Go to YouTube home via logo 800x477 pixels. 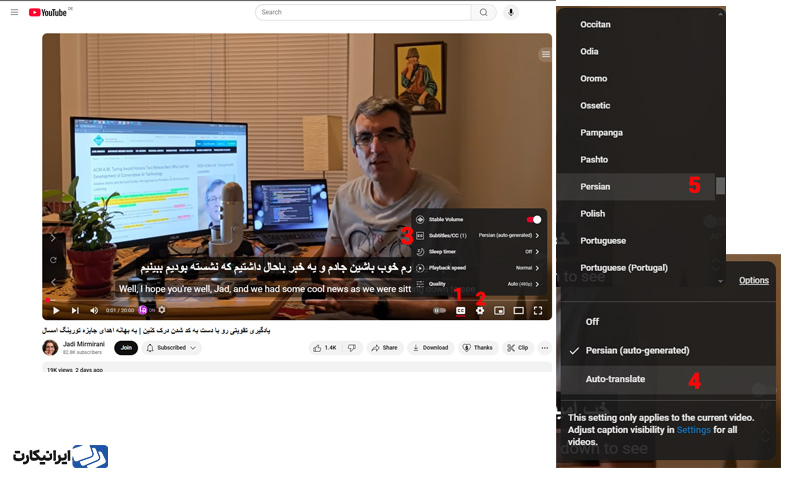click(47, 12)
